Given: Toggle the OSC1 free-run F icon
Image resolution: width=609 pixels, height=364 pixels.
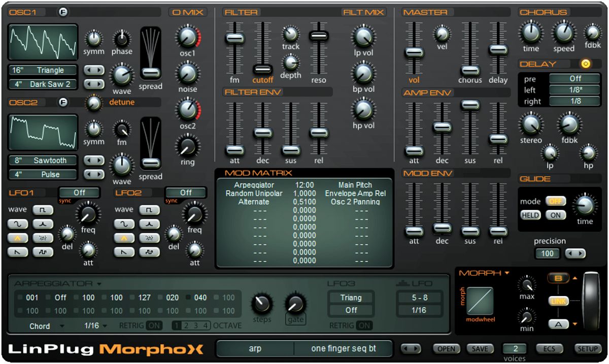Looking at the screenshot, I should 62,12.
